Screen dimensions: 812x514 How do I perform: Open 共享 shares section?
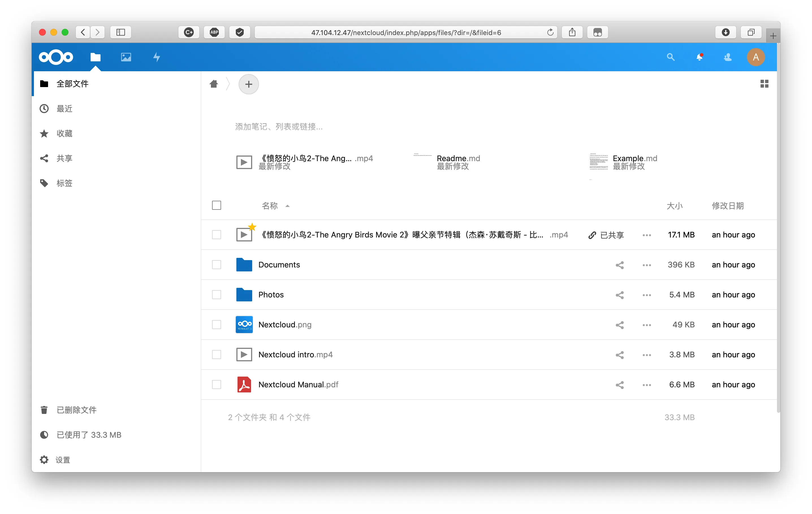coord(117,158)
